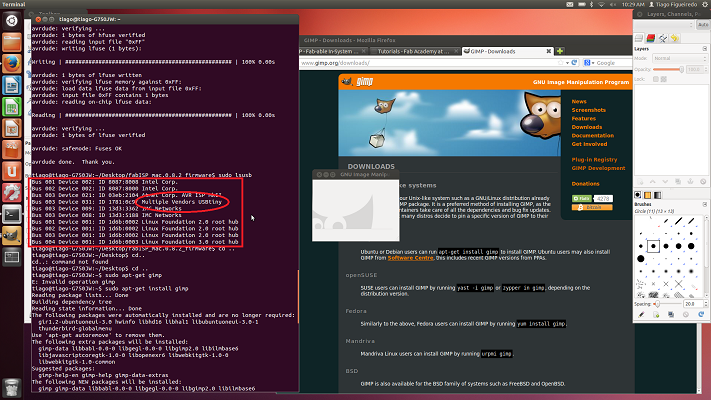Open the Brushes panel configure menu button
The image size is (711, 400).
tap(705, 205)
